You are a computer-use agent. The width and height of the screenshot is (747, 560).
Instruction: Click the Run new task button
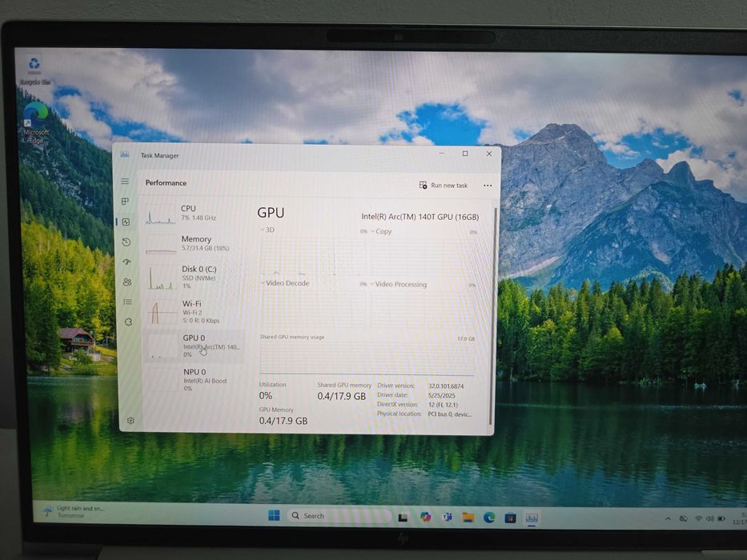[443, 186]
